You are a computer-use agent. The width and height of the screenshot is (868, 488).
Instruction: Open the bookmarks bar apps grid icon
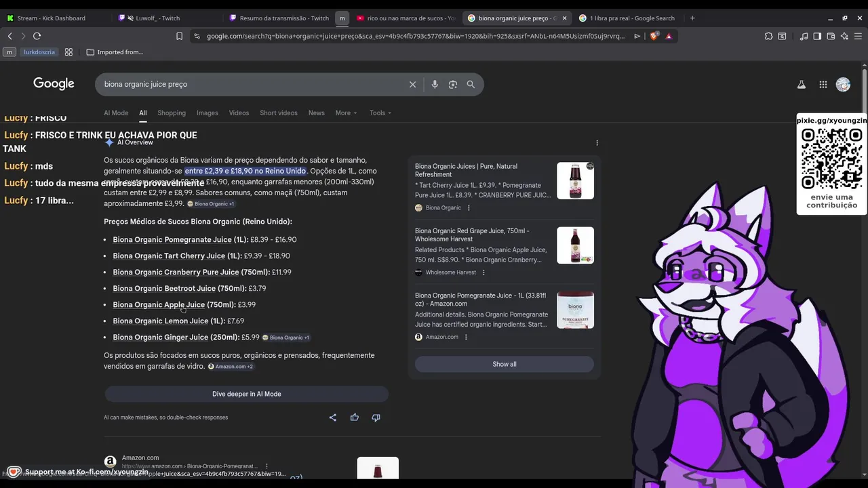pos(68,52)
